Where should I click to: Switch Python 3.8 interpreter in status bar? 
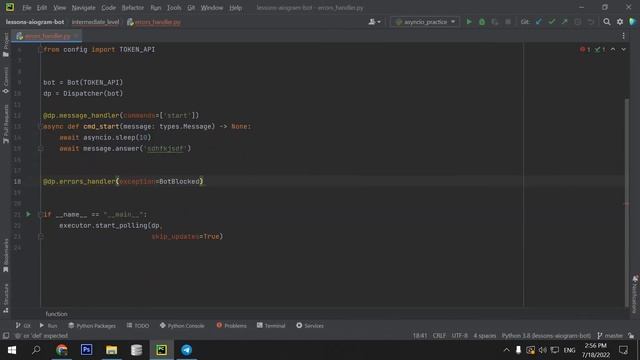point(546,336)
